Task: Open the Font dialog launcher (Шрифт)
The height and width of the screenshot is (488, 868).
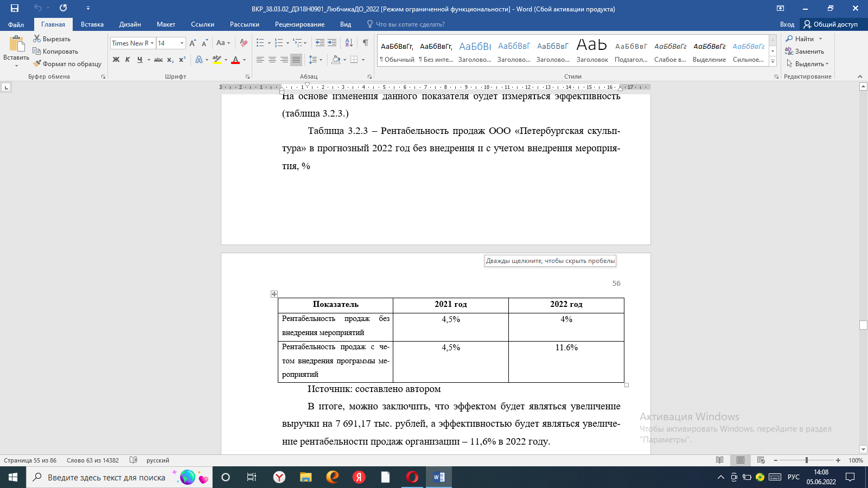Action: [x=247, y=77]
